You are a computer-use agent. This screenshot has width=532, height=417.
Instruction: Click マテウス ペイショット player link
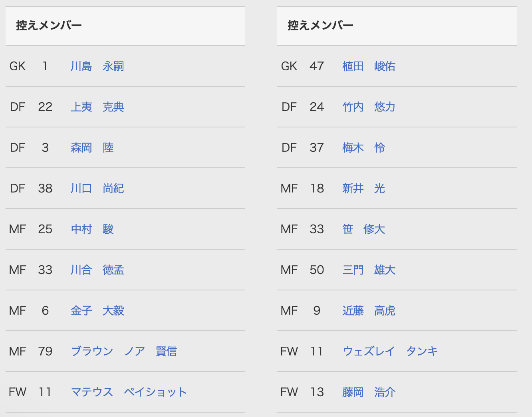[129, 392]
